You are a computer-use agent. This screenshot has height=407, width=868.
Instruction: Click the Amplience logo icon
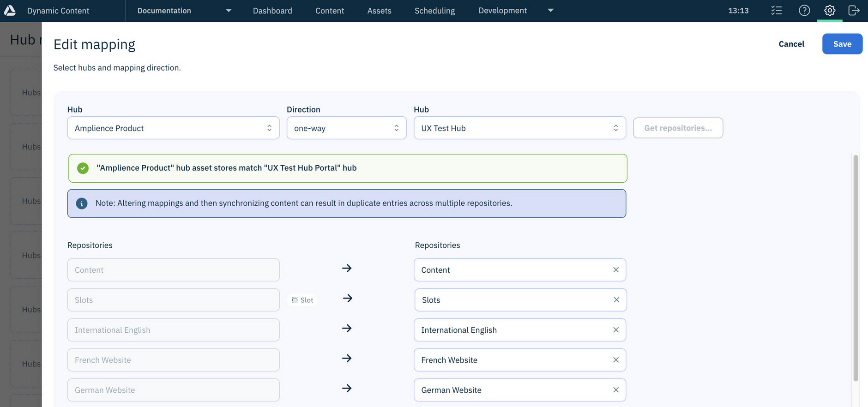[x=10, y=10]
